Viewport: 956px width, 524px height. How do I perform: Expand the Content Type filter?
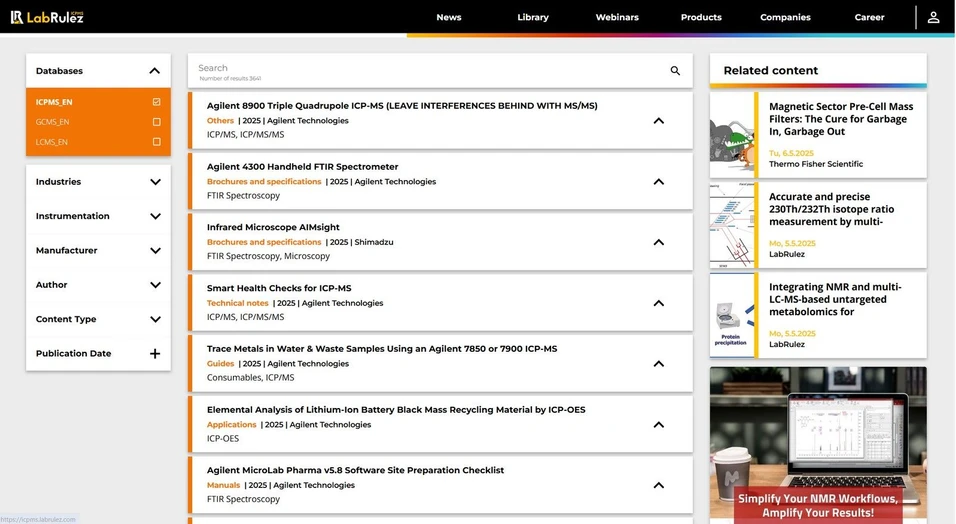coord(155,319)
